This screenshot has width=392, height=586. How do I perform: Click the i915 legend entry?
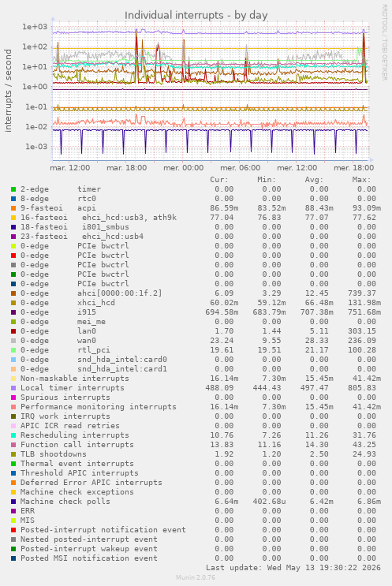pyautogui.click(x=87, y=312)
